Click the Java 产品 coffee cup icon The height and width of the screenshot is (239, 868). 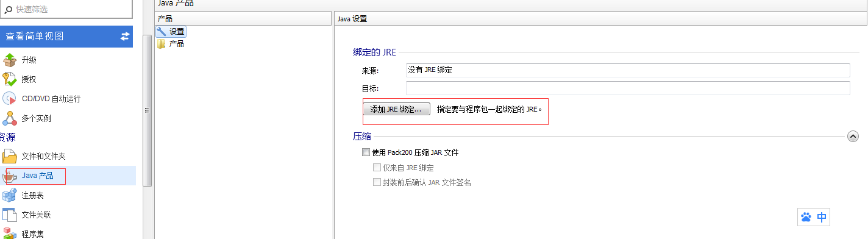coord(10,176)
